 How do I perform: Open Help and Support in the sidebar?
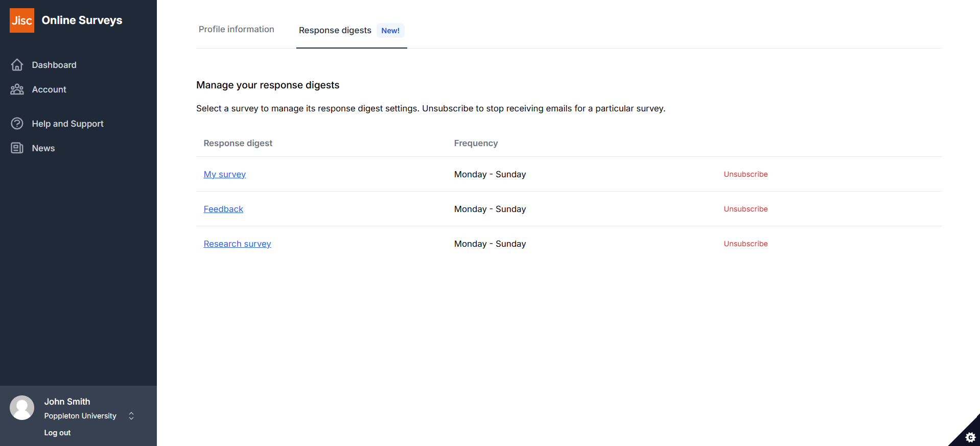point(67,124)
